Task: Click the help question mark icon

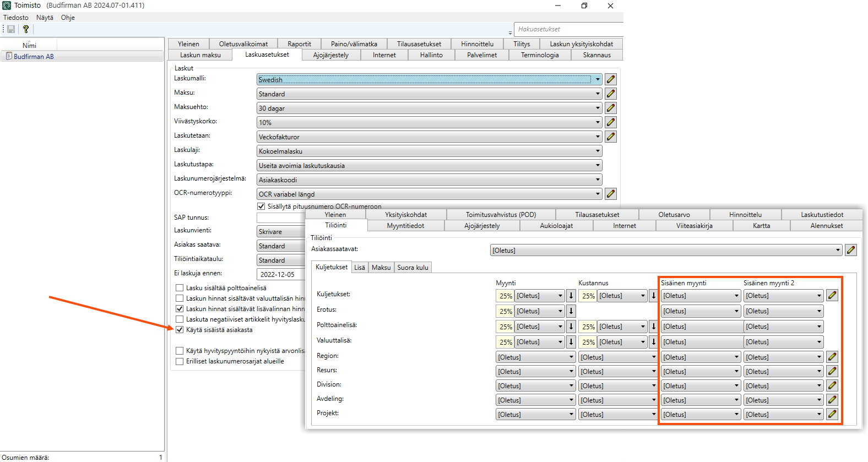Action: pos(25,29)
